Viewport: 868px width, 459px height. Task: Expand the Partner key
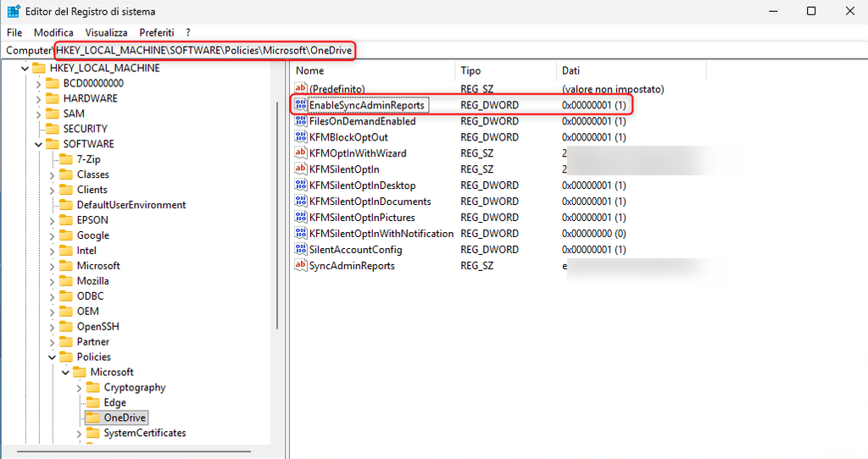point(52,342)
